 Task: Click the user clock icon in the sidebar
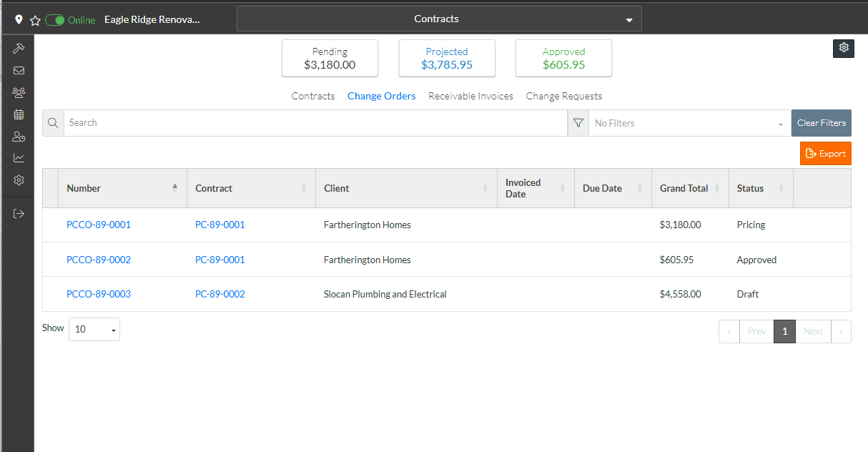[19, 137]
